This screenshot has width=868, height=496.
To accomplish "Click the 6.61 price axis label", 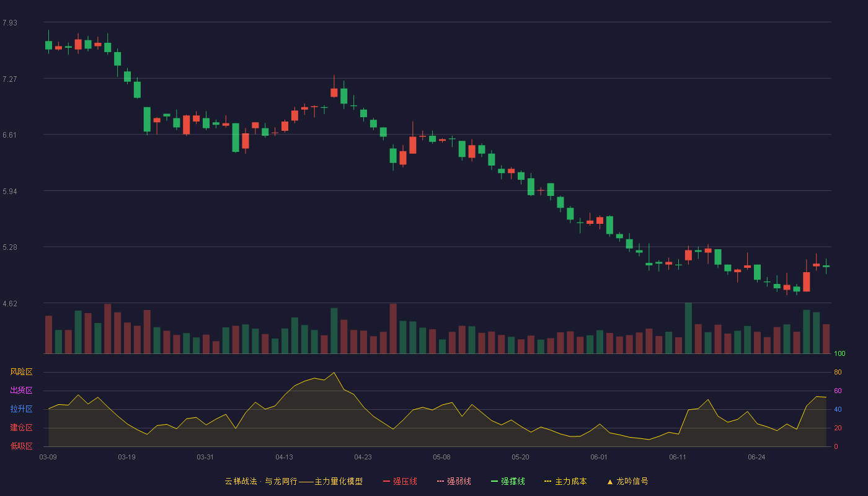I will [10, 135].
